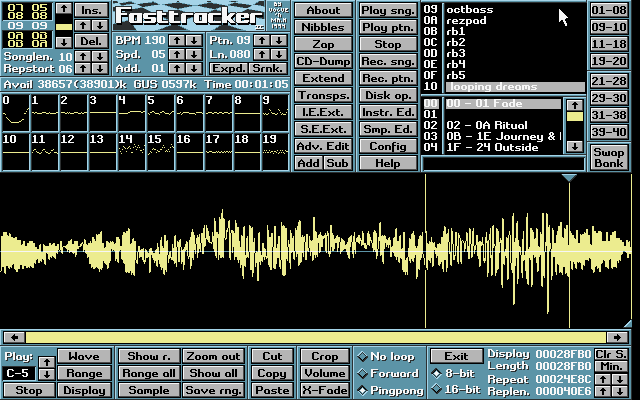The height and width of the screenshot is (400, 640).
Task: Click channel 0 scope display
Action: point(15,113)
